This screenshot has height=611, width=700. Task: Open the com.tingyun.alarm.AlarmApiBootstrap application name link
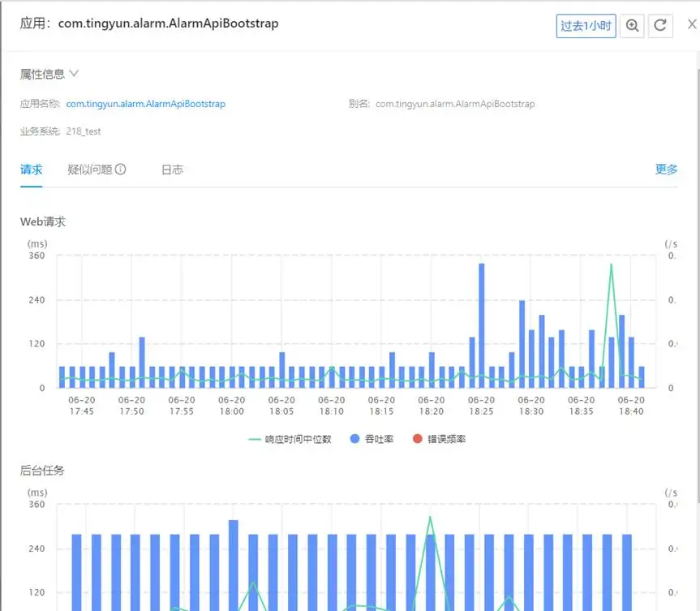[x=146, y=104]
